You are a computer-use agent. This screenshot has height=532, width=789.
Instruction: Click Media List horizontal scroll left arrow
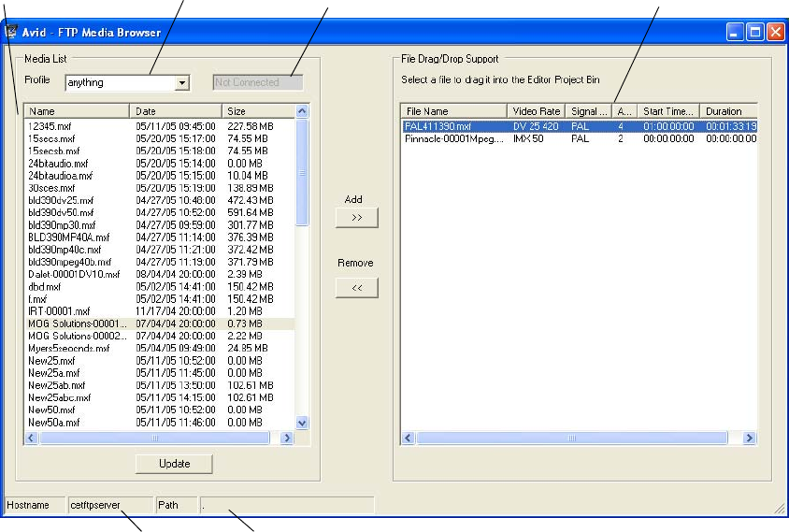31,438
